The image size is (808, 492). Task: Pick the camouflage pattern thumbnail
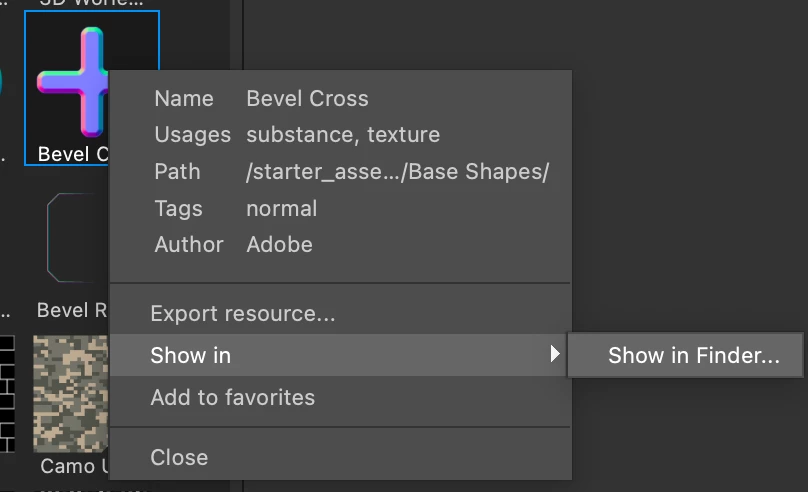70,393
